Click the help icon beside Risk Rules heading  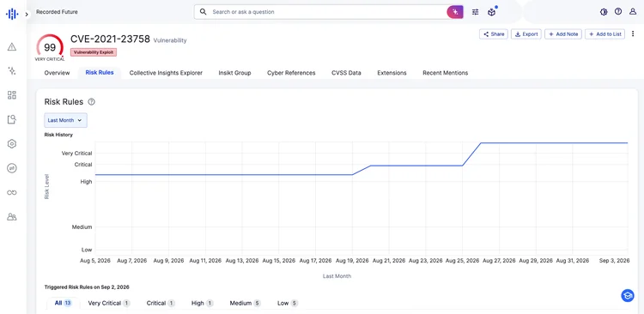click(92, 102)
